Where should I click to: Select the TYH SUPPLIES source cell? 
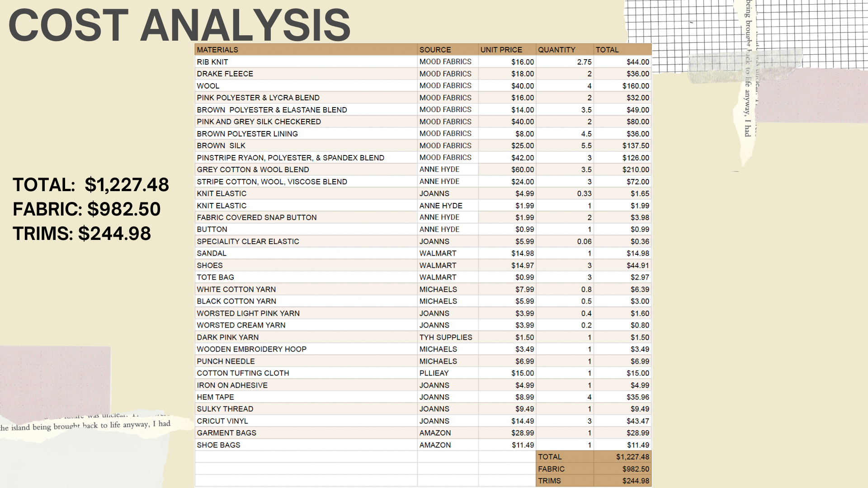coord(448,337)
